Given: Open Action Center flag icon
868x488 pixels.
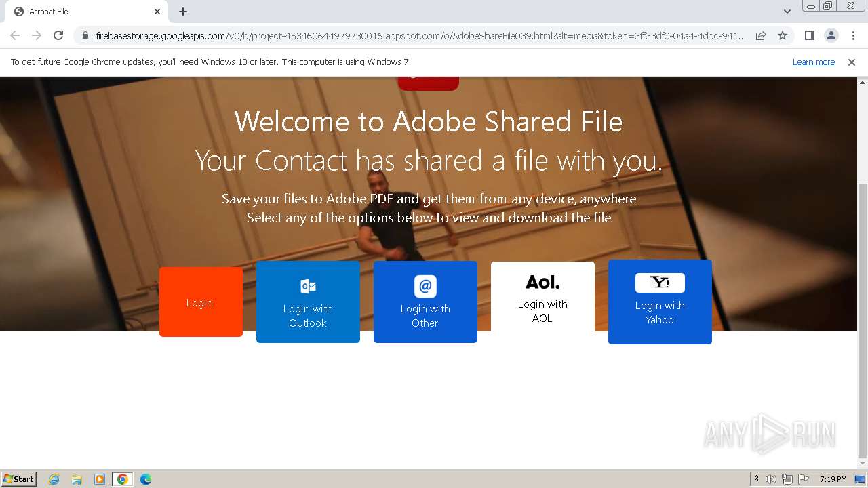Looking at the screenshot, I should [x=804, y=479].
